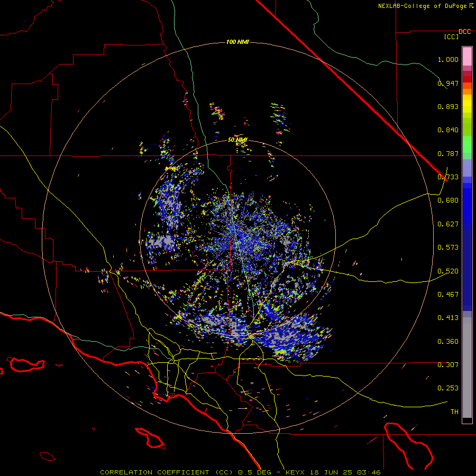The width and height of the screenshot is (476, 476).
Task: Click the KEYX station identifier in the caption
Action: [296, 472]
